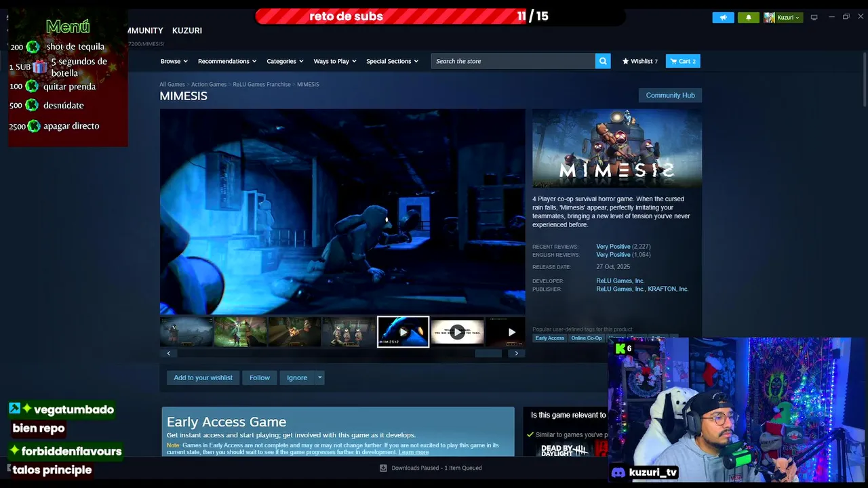Select the fourth thumbnail with two characters
This screenshot has width=868, height=488.
(x=349, y=332)
